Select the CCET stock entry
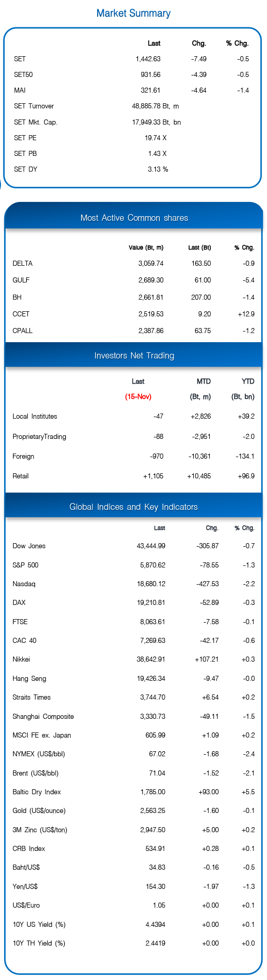 pyautogui.click(x=133, y=314)
